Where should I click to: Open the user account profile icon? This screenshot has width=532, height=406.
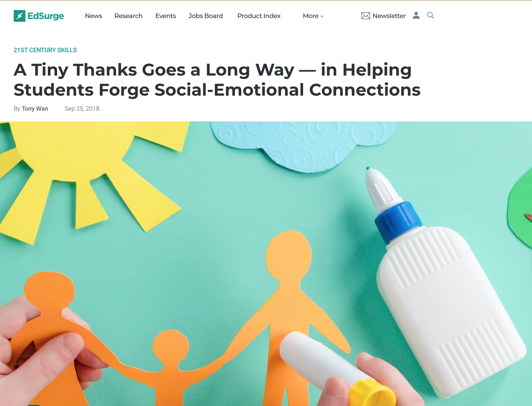pyautogui.click(x=416, y=15)
